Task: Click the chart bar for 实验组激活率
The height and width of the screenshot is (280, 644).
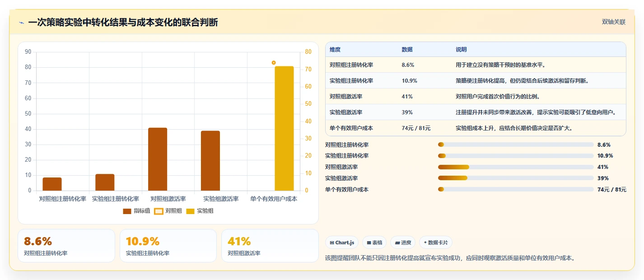Action: (210, 161)
